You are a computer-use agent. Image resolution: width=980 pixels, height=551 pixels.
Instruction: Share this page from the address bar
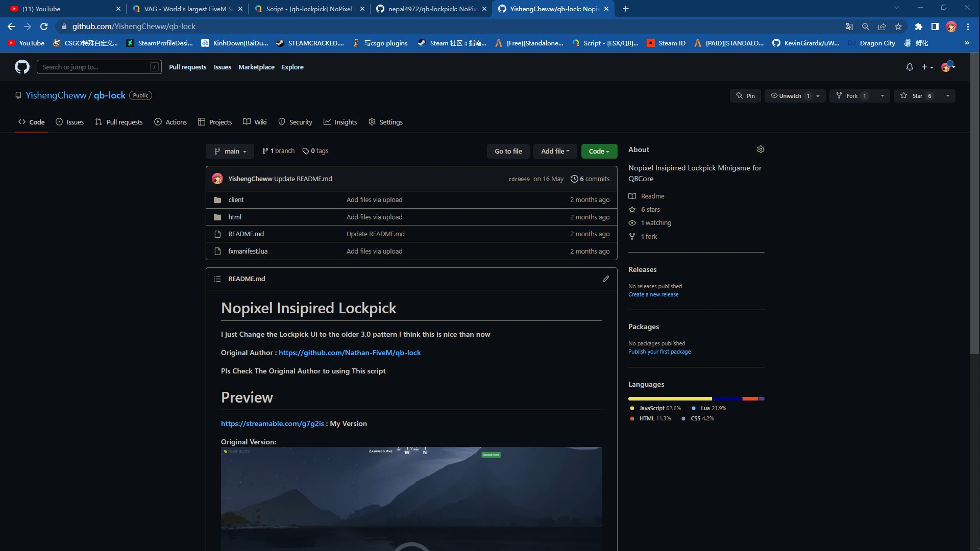[882, 27]
